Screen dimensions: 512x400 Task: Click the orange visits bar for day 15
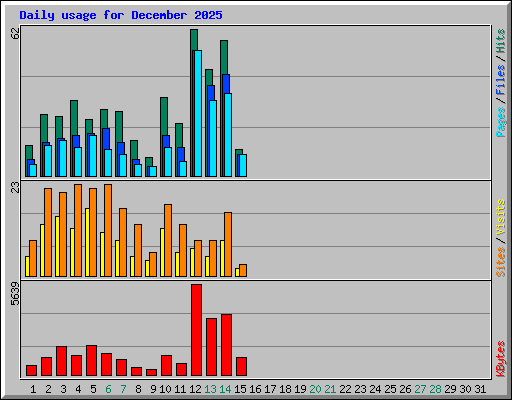click(243, 270)
